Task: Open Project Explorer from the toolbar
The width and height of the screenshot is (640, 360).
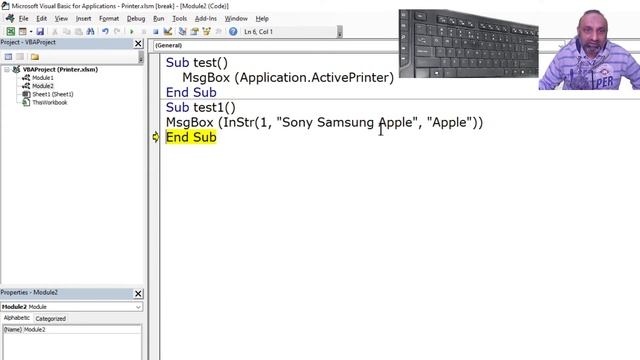Action: [182, 31]
